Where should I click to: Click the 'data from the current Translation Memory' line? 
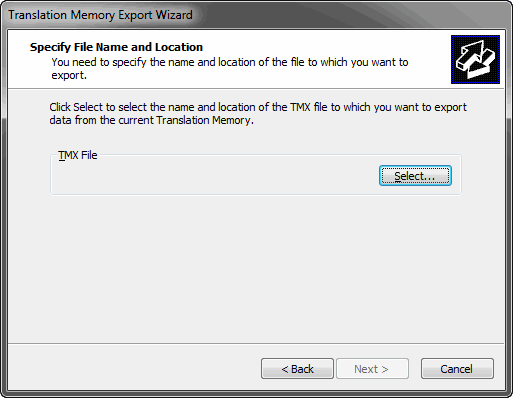coord(151,120)
